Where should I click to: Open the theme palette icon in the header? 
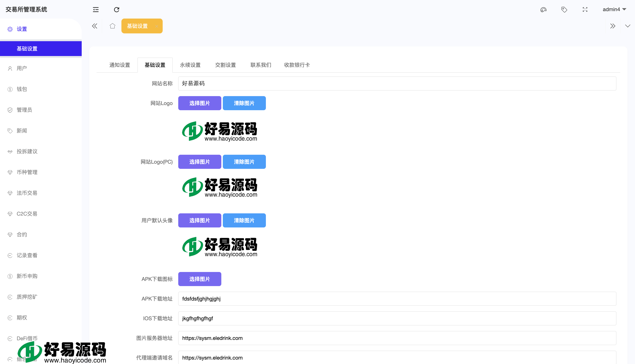point(543,9)
